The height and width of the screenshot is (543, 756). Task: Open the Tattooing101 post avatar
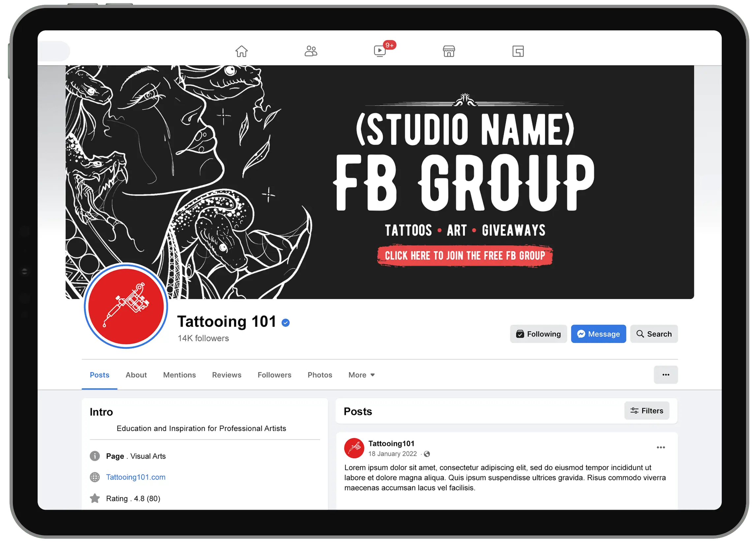[354, 448]
